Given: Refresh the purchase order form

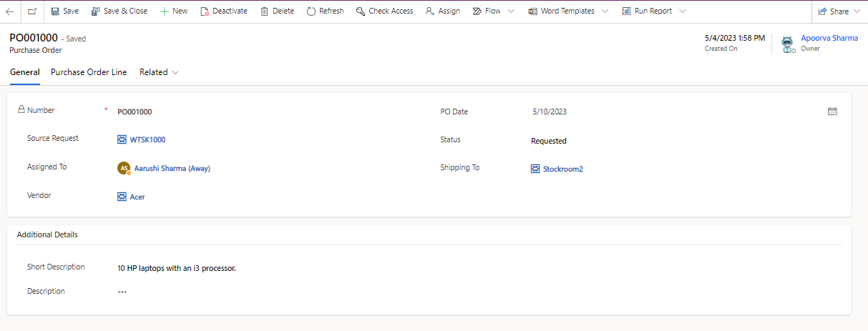Looking at the screenshot, I should [325, 11].
